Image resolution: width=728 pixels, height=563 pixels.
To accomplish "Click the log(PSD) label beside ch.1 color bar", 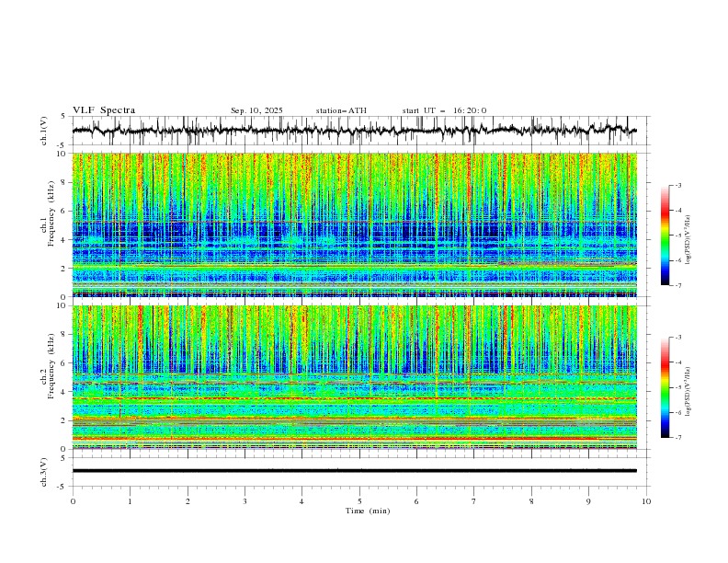I will (688, 240).
